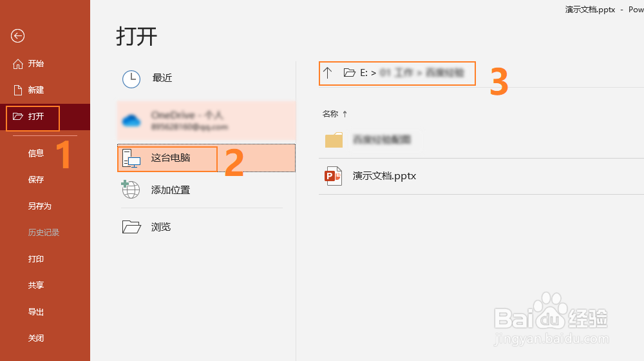This screenshot has width=644, height=361.
Task: Click 添加位置 globe icon
Action: pos(131,190)
